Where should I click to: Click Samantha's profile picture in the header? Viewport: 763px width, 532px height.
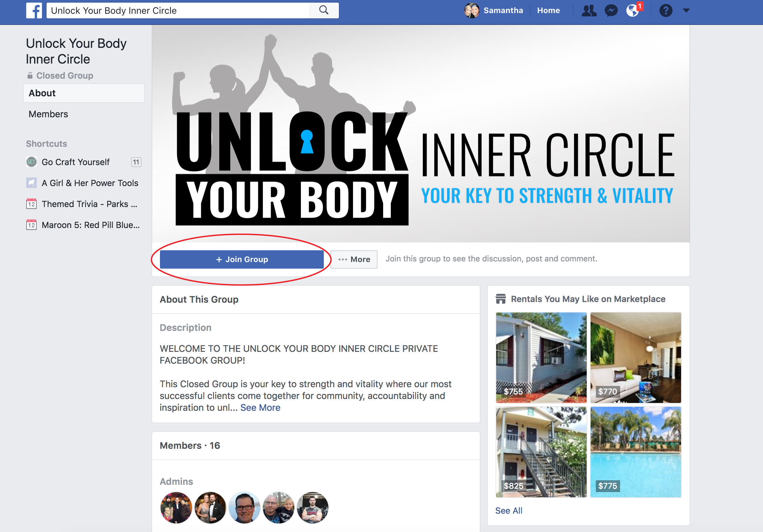coord(472,10)
